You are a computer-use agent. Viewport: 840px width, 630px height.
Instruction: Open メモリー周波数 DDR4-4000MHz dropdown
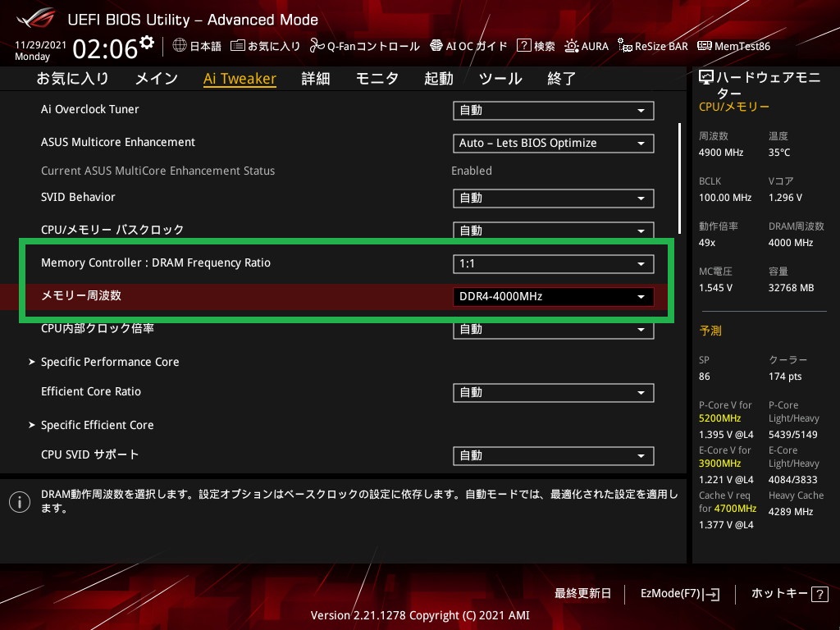(554, 297)
